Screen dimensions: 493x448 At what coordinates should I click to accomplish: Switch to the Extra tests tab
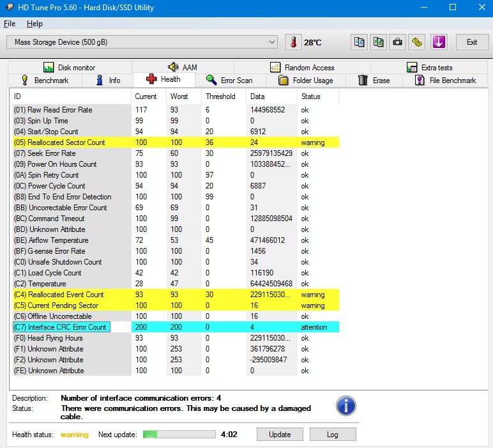429,67
